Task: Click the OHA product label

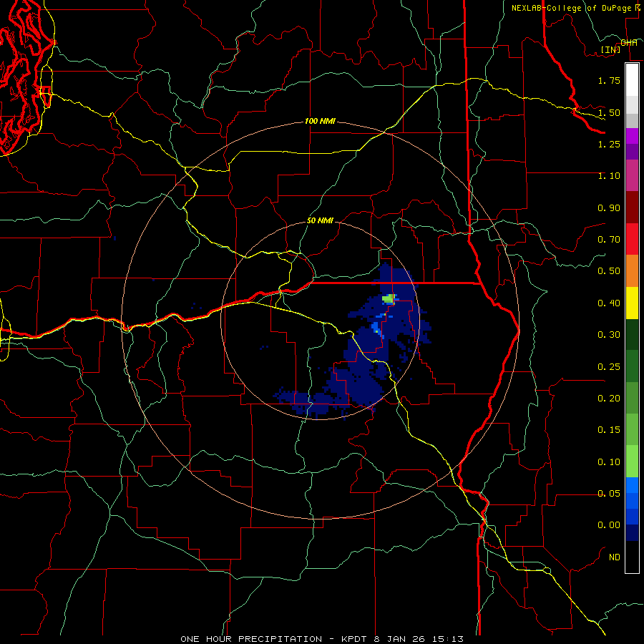Action: coord(629,42)
